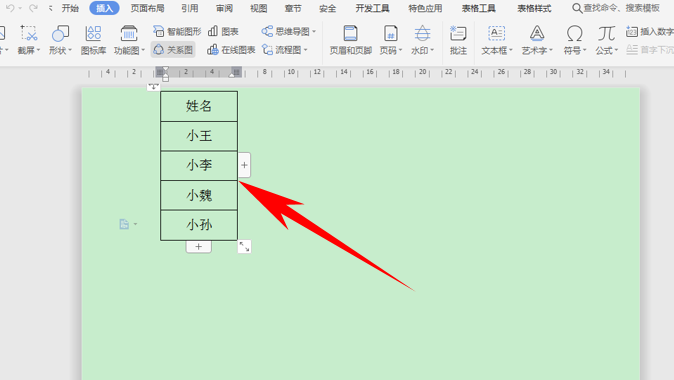The width and height of the screenshot is (674, 380).
Task: Add a row with the bottom plus button
Action: [199, 247]
